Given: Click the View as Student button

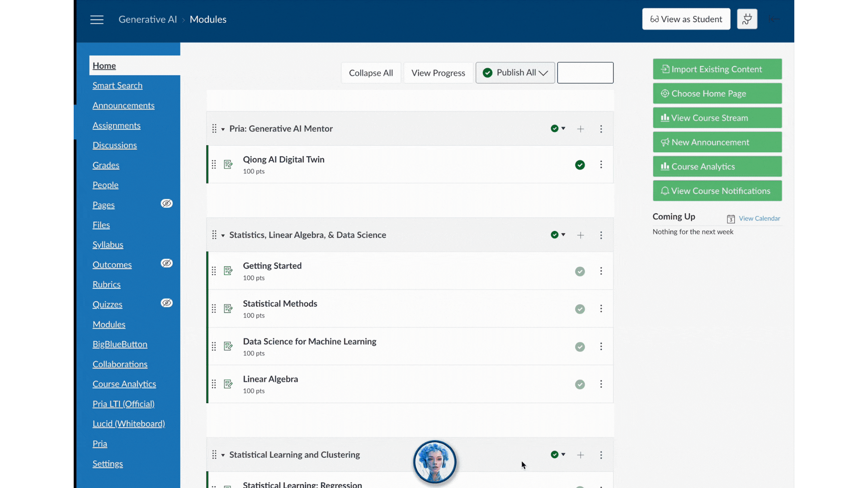Looking at the screenshot, I should (x=686, y=19).
